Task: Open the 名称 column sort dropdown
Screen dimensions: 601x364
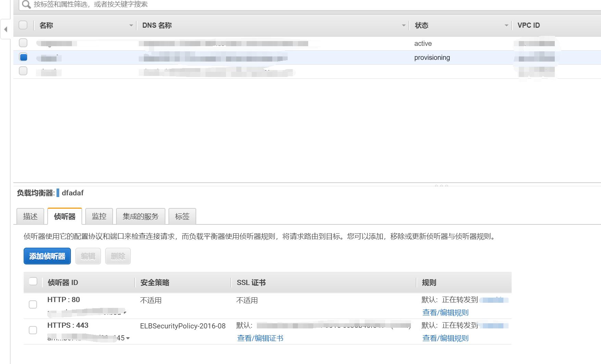Action: [x=131, y=25]
